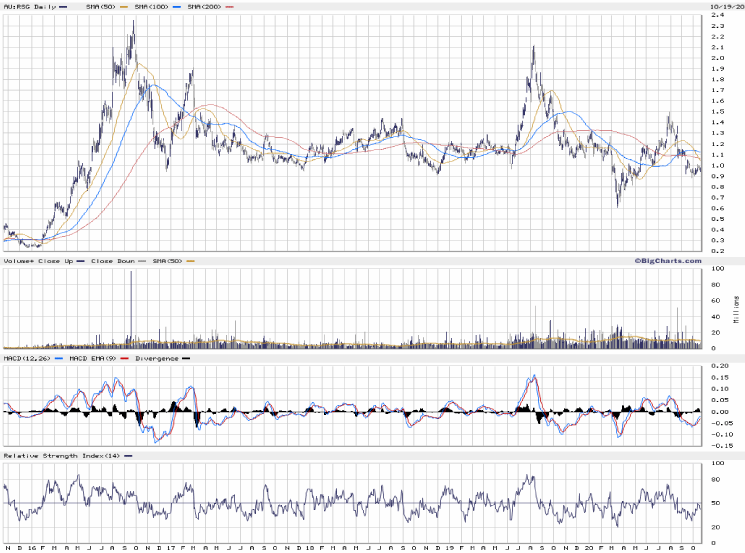Screen dimensions: 745x553
Task: Click the 2.4 price axis value
Action: (717, 15)
